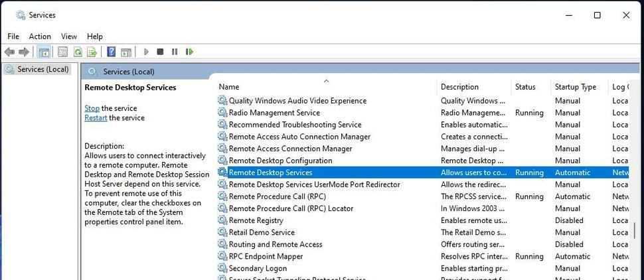Select Remote Desktop Configuration name
The image size is (644, 280).
(281, 160)
